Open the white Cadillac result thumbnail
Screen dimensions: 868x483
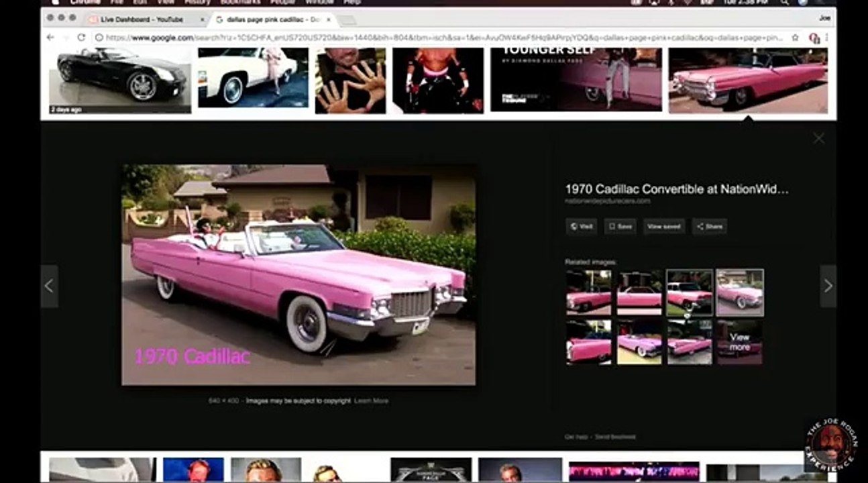[253, 78]
